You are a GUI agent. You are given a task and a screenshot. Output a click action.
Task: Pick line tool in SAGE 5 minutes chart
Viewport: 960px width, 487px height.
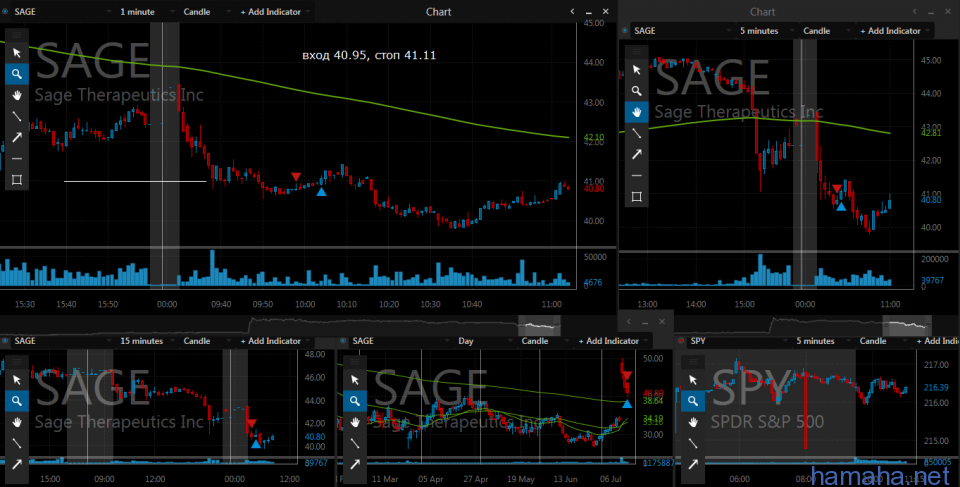click(x=637, y=133)
